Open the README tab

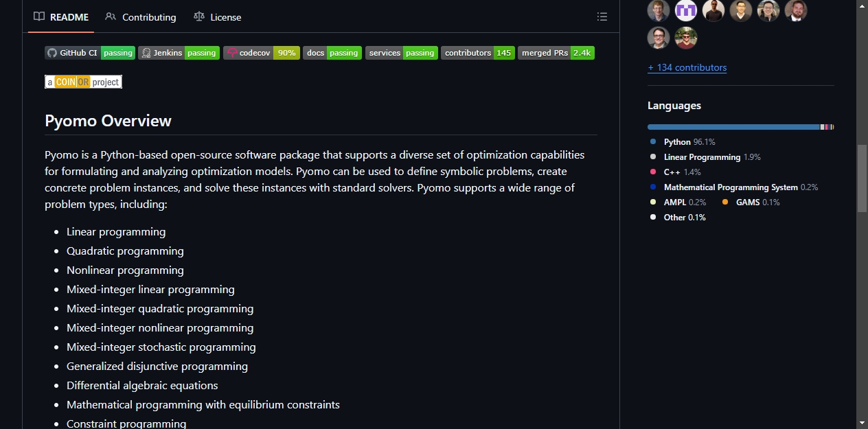click(61, 17)
